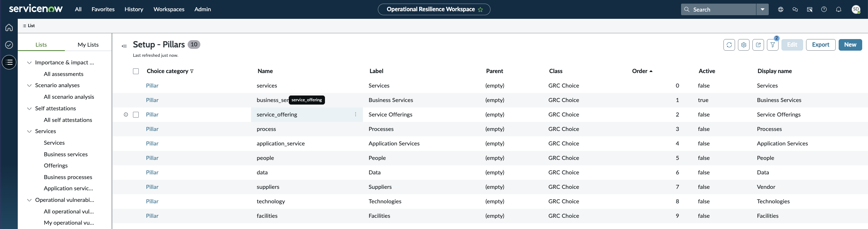868x229 pixels.
Task: Refresh the Pillars list
Action: [729, 45]
